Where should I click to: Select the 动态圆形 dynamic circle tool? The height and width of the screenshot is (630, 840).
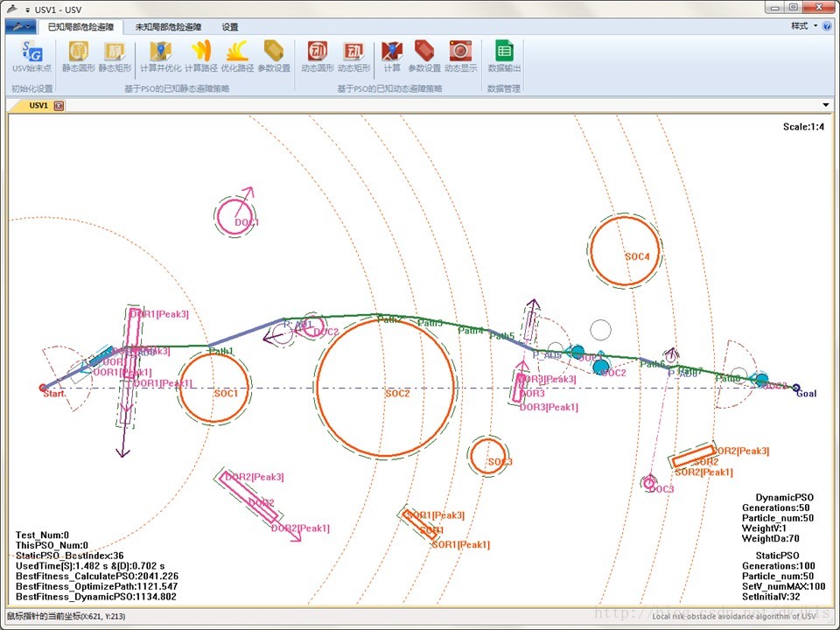pyautogui.click(x=317, y=56)
